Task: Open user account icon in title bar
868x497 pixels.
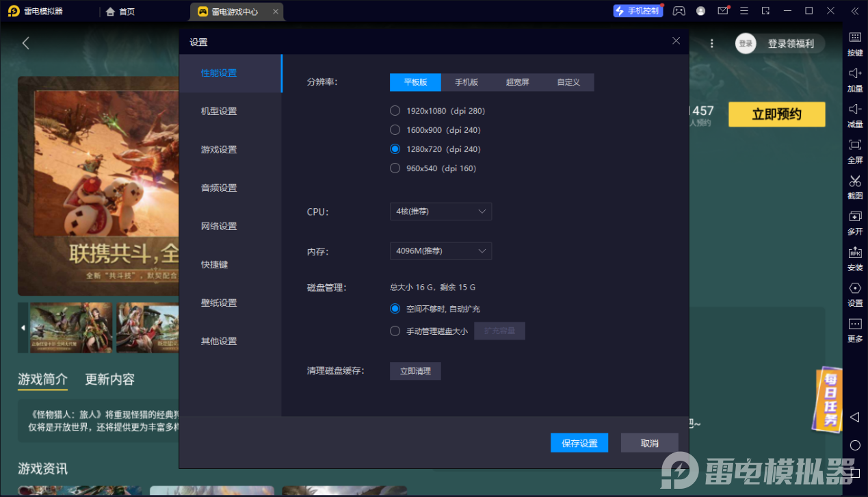Action: pyautogui.click(x=700, y=11)
